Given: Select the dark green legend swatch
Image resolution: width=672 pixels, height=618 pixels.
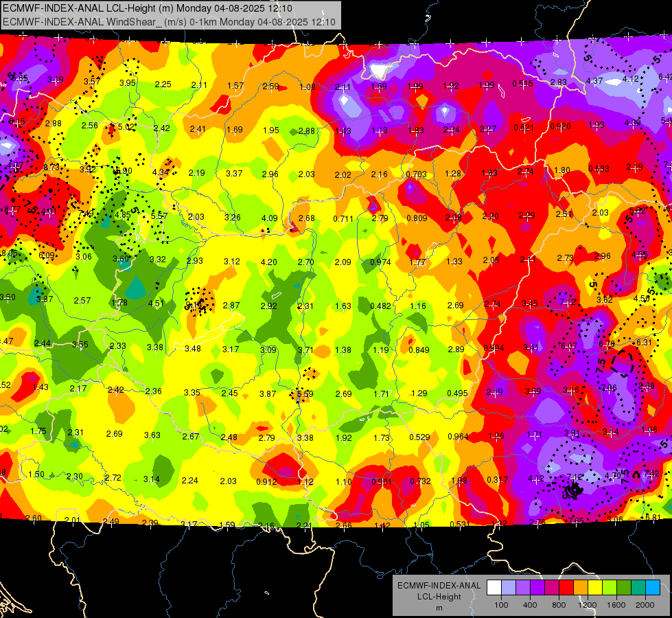Looking at the screenshot, I should [x=624, y=587].
